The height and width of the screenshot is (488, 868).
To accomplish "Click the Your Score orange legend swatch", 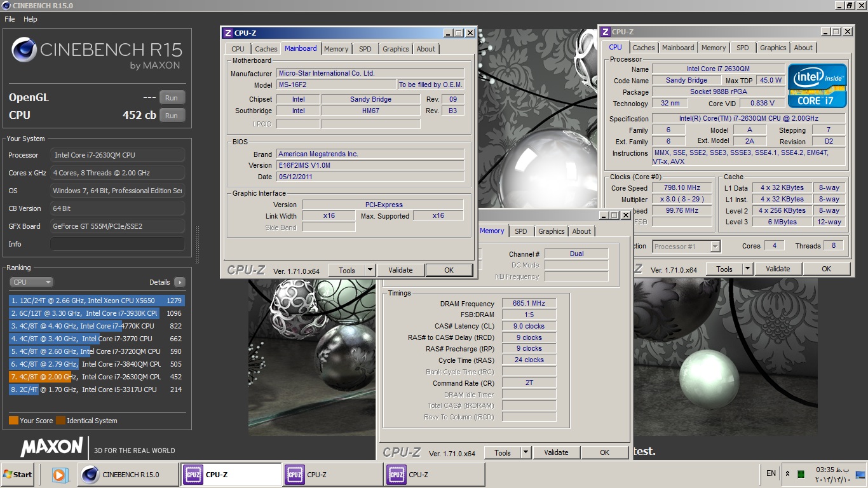I will pyautogui.click(x=13, y=421).
